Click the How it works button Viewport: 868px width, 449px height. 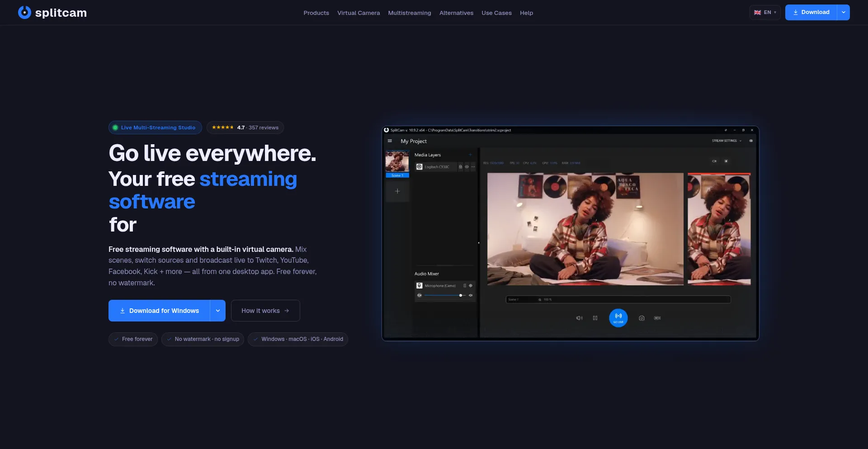(x=265, y=311)
